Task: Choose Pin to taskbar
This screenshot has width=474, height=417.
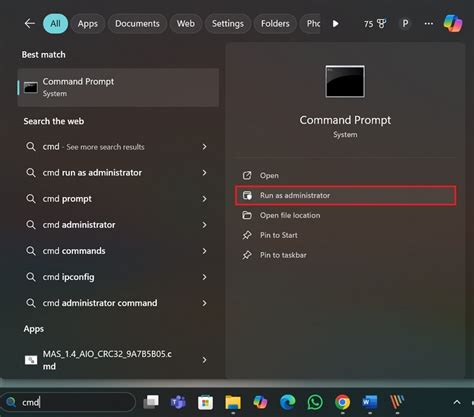Action: 345,255
